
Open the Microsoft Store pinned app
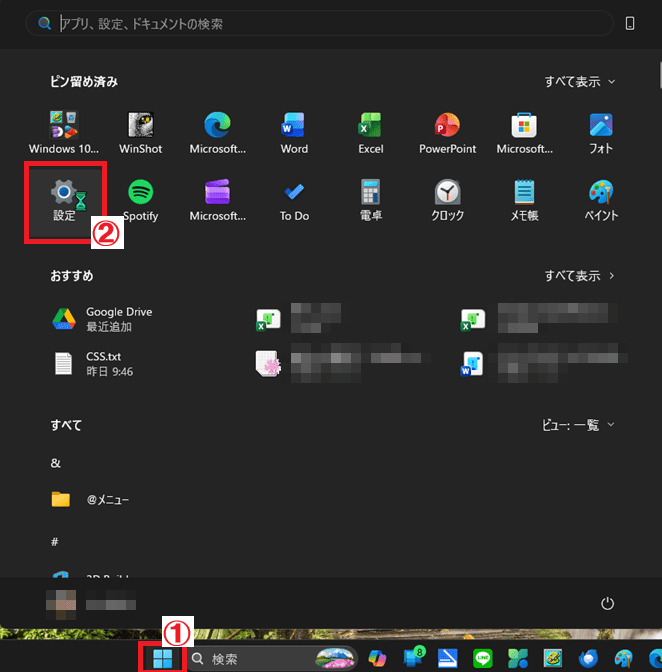[524, 132]
